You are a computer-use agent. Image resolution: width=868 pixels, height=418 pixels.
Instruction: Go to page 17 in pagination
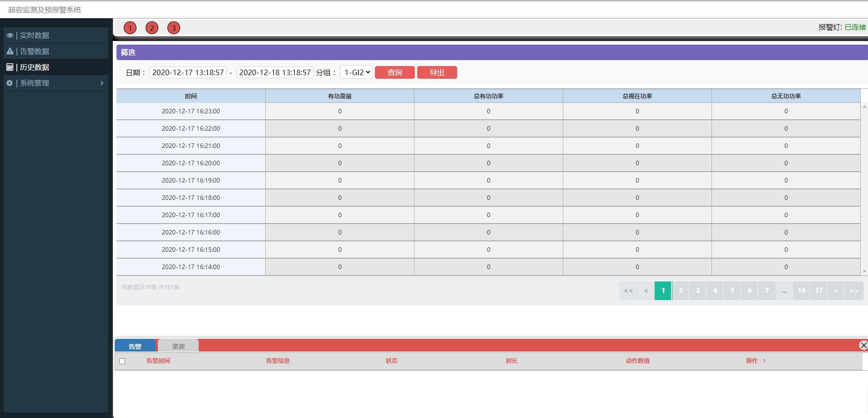[819, 291]
